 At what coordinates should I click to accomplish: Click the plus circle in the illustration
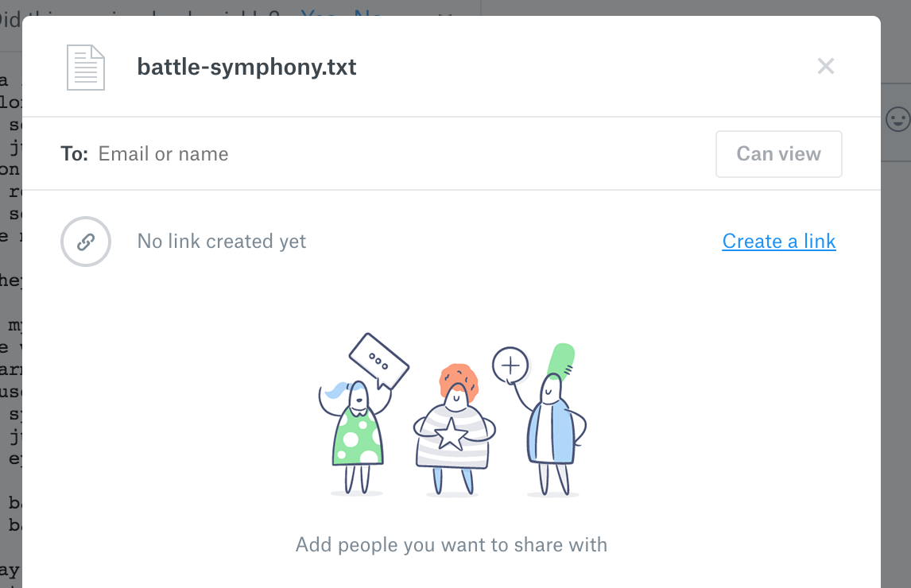click(x=510, y=366)
